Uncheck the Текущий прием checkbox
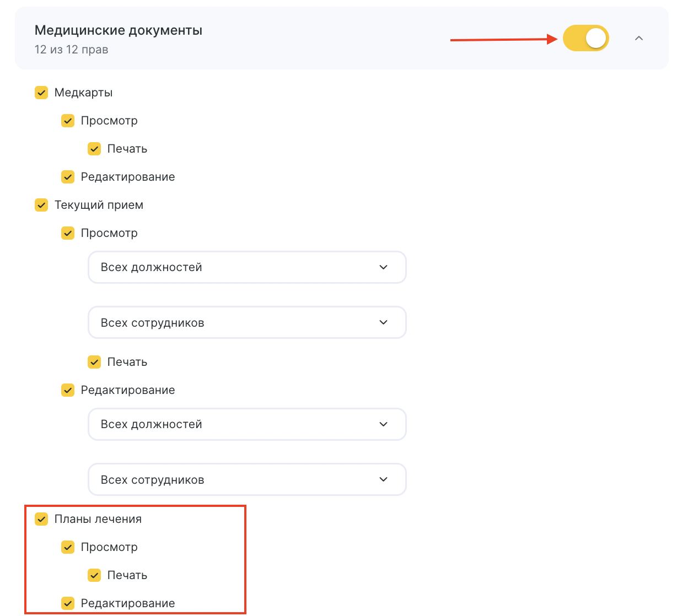 [x=41, y=205]
